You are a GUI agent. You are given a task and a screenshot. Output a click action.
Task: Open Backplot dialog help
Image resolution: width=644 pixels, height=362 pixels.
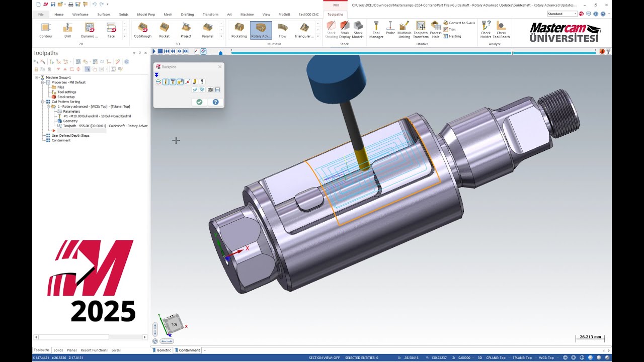(x=215, y=102)
